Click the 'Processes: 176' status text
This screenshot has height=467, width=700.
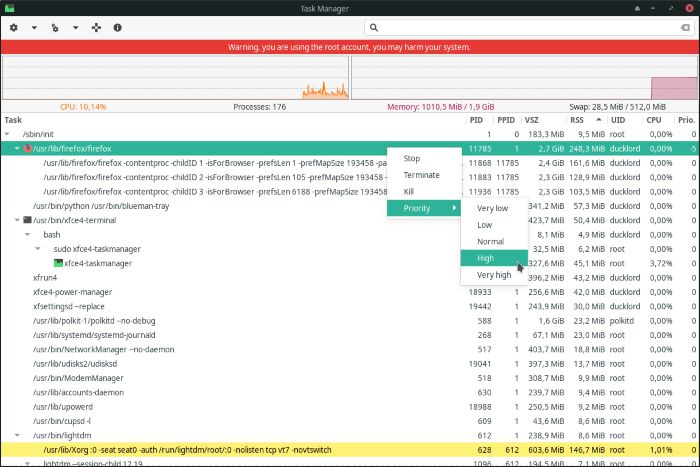coord(259,107)
